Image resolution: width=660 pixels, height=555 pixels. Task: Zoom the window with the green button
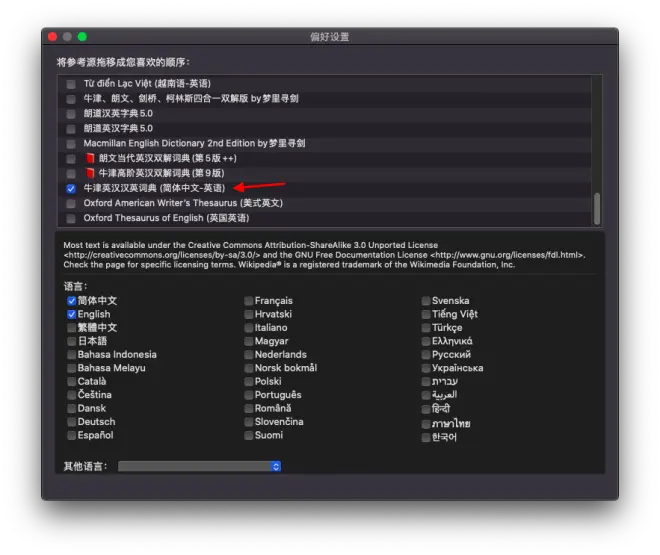(x=82, y=37)
